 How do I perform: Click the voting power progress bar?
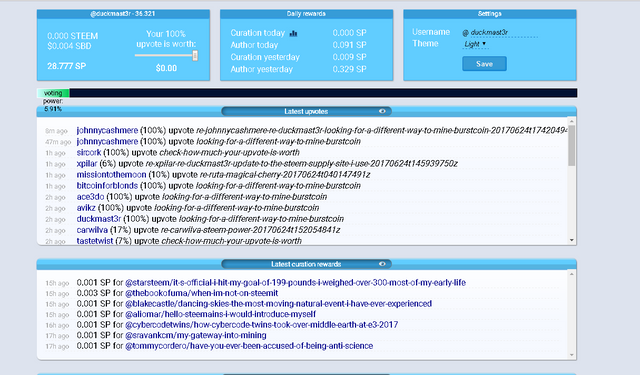point(307,93)
